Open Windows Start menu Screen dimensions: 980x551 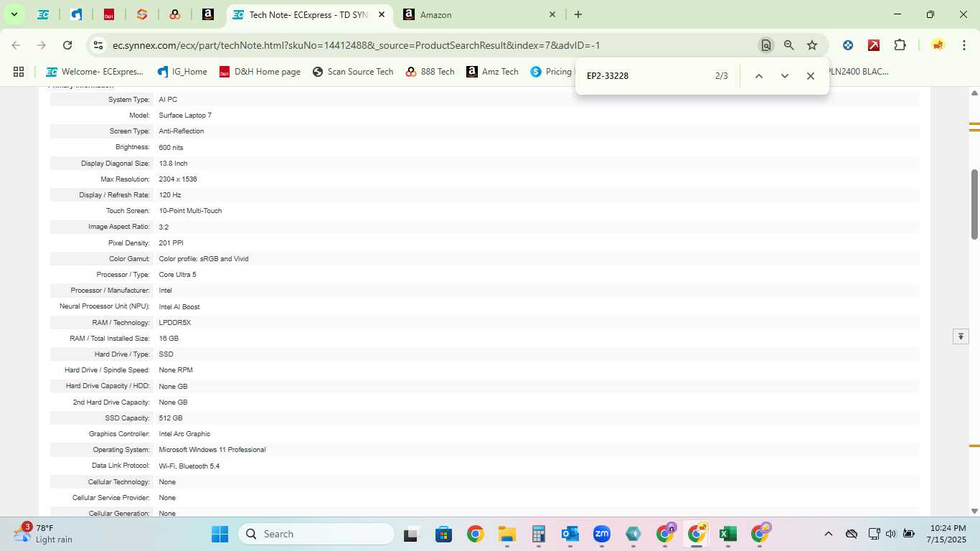[220, 534]
